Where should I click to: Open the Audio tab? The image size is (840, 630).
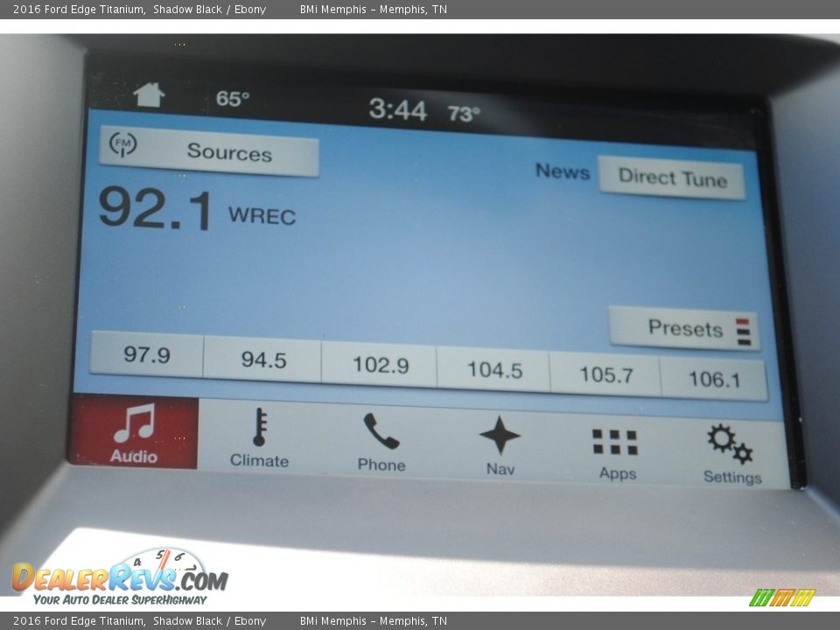(x=134, y=431)
